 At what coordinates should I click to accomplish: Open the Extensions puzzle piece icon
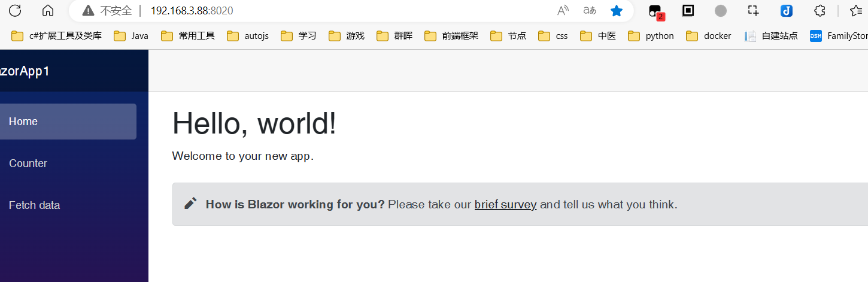[x=820, y=10]
